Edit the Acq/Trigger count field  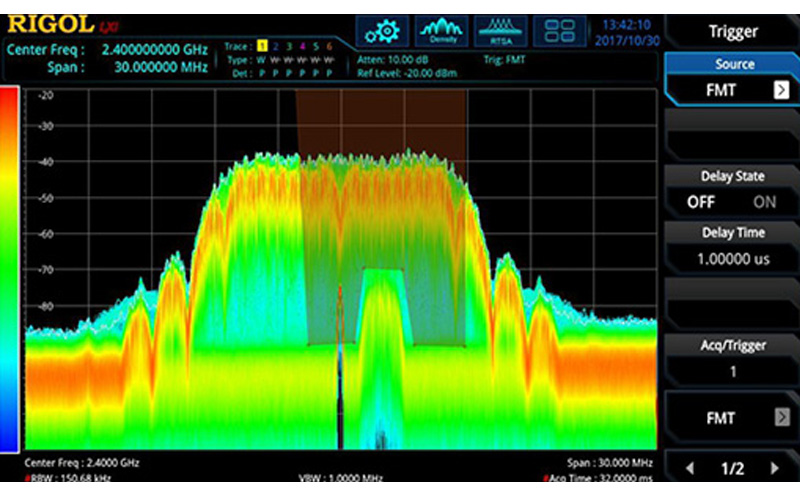tap(733, 370)
